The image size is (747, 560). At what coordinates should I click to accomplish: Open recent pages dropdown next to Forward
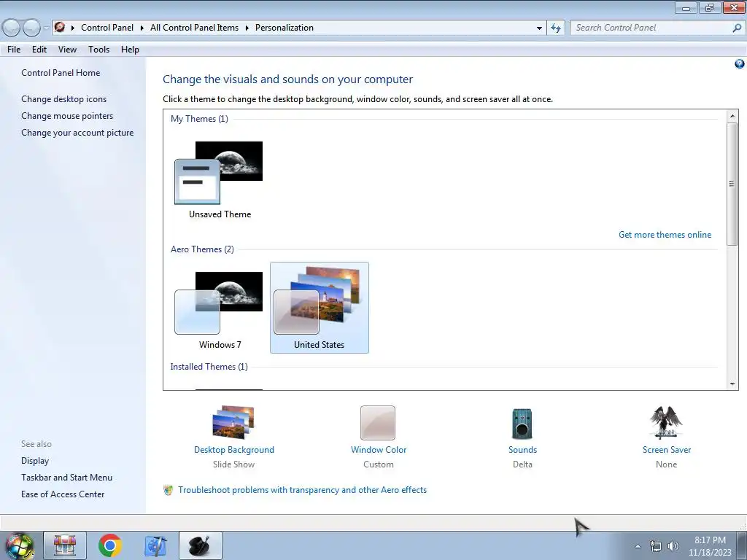(x=46, y=28)
